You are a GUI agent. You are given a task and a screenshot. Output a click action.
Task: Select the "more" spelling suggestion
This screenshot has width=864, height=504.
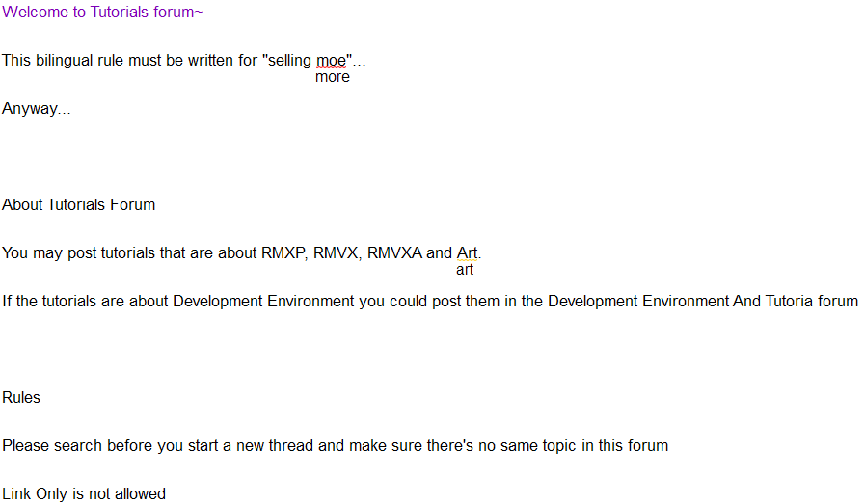333,77
